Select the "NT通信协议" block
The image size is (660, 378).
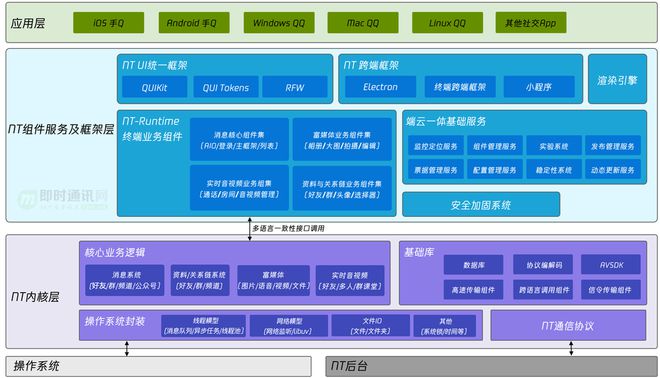(568, 325)
